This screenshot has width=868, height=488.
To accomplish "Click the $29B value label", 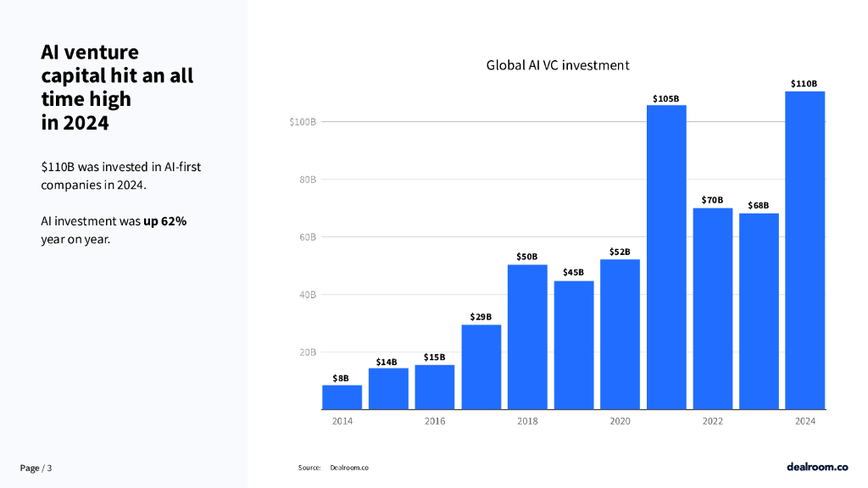I will point(481,317).
